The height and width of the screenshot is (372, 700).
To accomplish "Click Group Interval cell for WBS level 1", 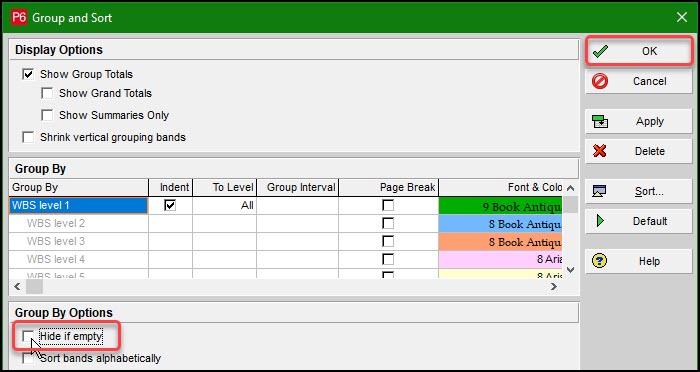I will click(297, 205).
